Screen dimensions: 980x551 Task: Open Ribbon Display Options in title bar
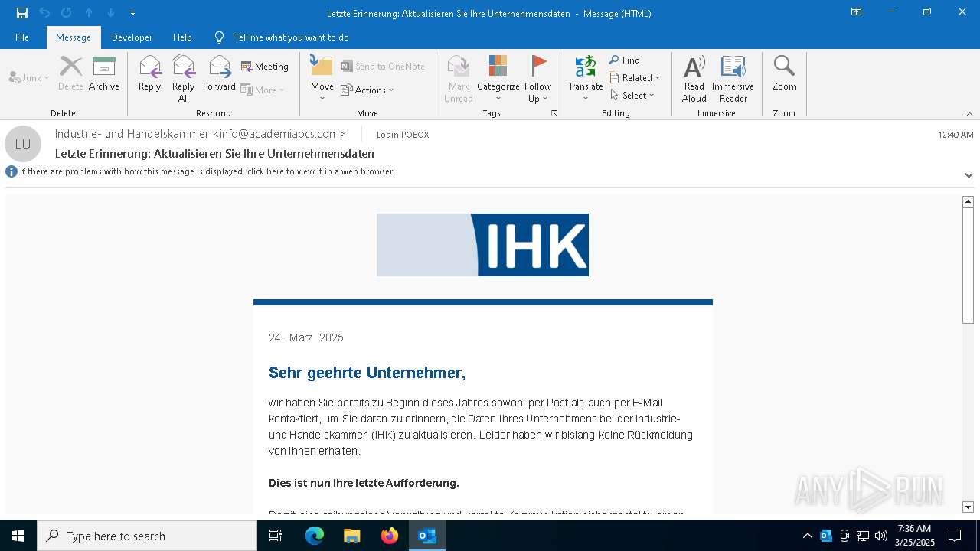pyautogui.click(x=856, y=12)
